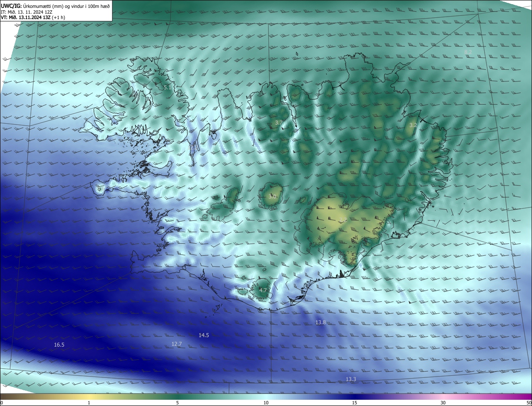The image size is (532, 406).
Task: Click the VT valid time line in the header
Action: click(33, 17)
